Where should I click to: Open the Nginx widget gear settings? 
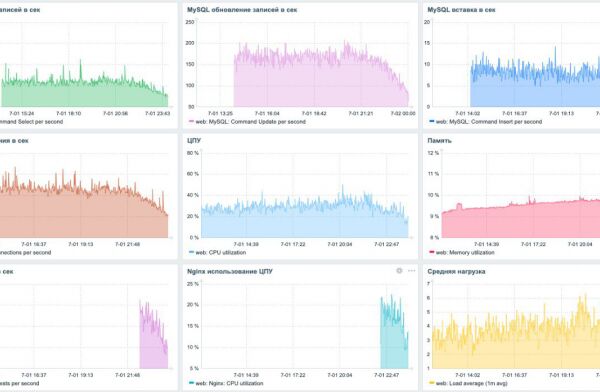tap(399, 271)
